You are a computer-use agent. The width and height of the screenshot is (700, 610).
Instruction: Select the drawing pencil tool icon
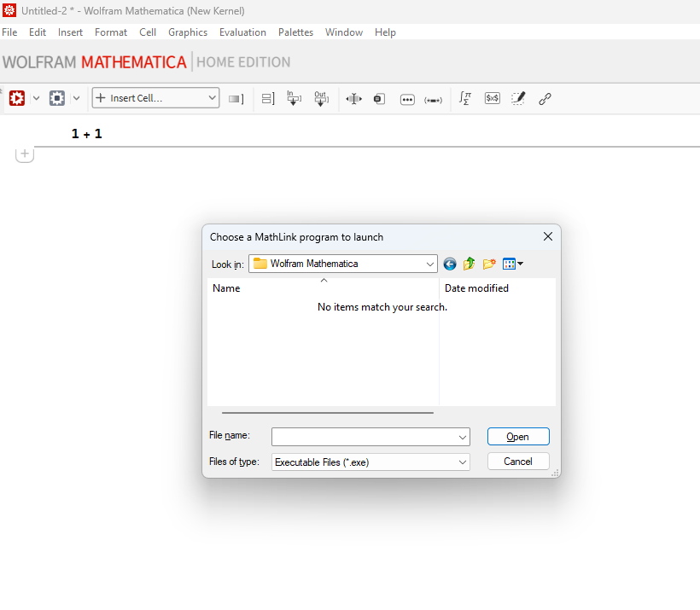pos(518,98)
